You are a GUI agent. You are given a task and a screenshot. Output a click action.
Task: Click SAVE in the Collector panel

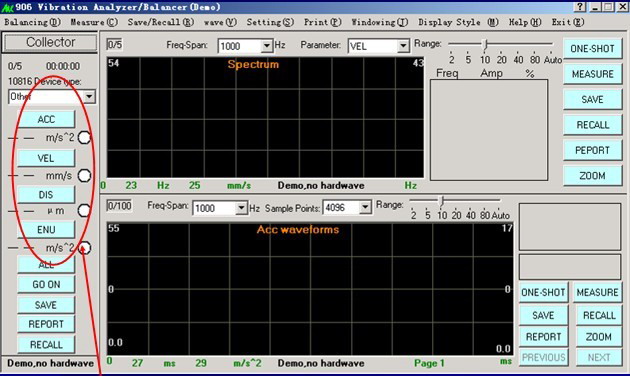pos(46,305)
